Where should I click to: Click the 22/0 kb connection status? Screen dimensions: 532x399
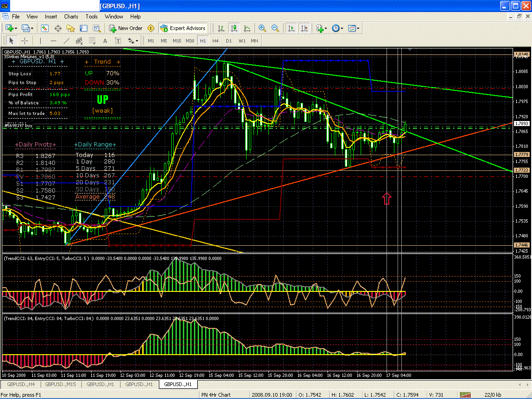[493, 395]
